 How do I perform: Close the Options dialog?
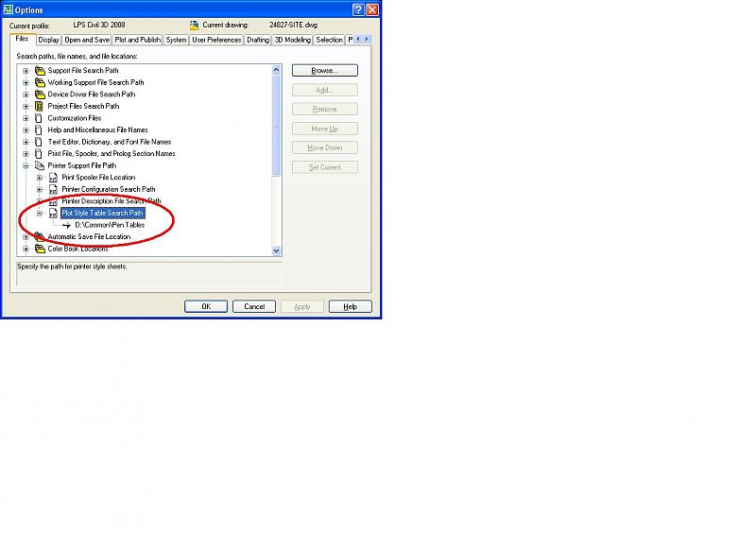click(372, 9)
